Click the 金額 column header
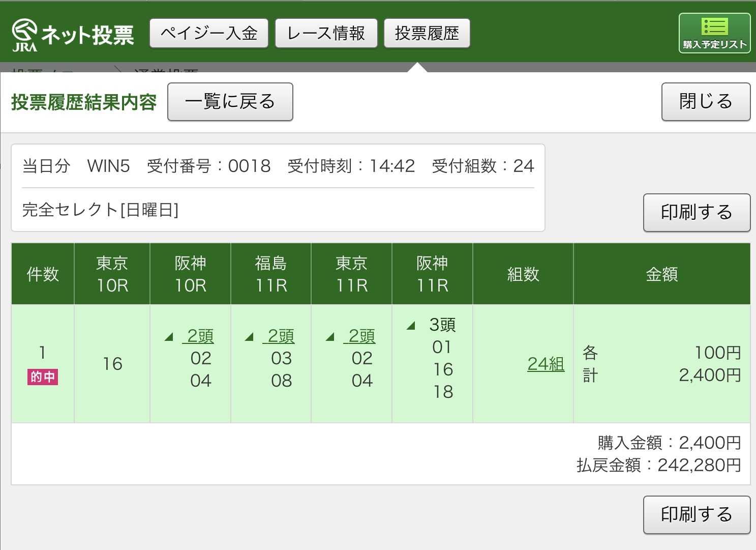 pyautogui.click(x=661, y=274)
